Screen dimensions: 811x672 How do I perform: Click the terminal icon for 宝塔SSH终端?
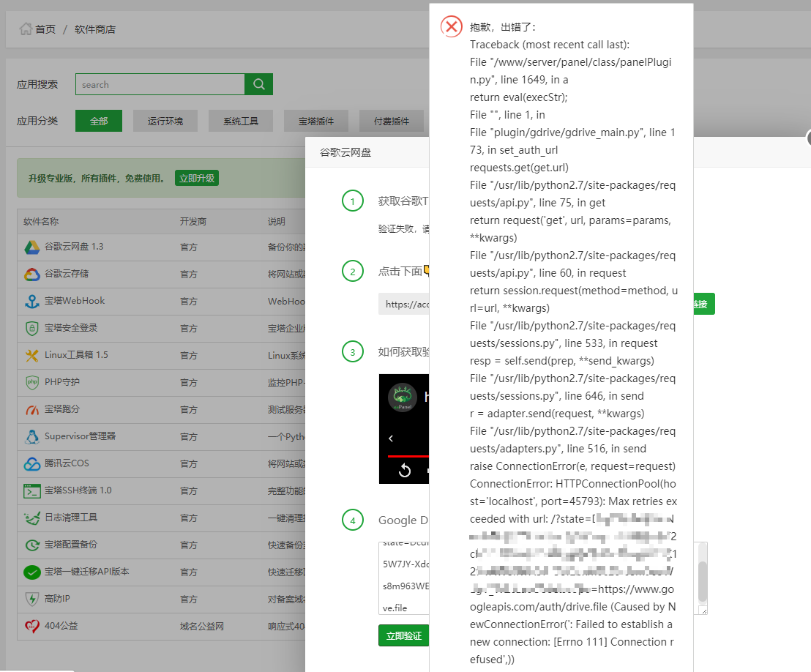point(32,490)
